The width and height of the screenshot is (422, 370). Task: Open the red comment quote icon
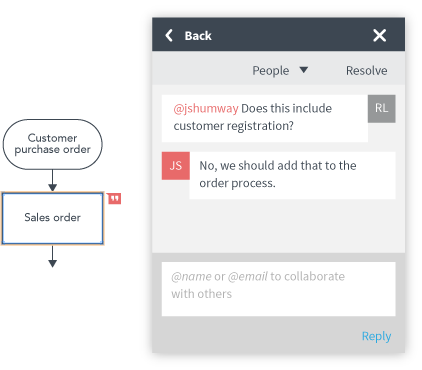coord(114,199)
